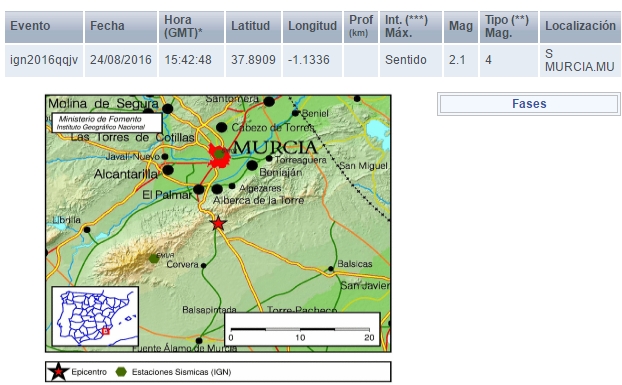Click the green hexagon in legend

click(121, 372)
